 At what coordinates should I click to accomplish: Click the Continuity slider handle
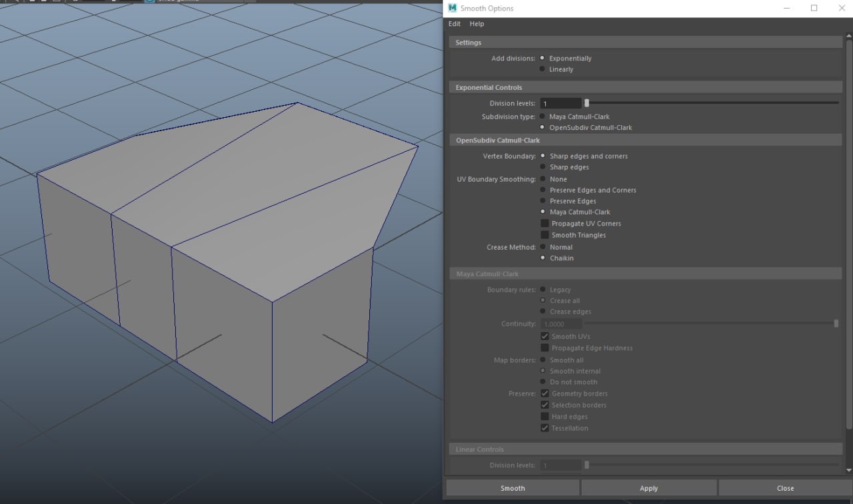[x=836, y=324]
